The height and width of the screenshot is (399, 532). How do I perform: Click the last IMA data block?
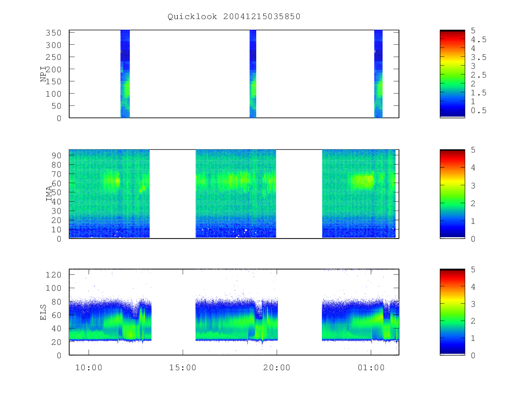point(359,194)
